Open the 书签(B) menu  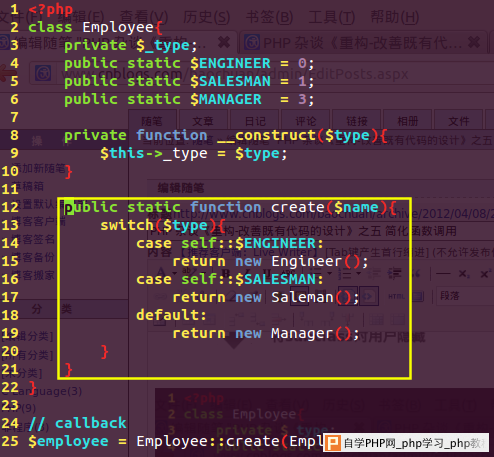(269, 17)
